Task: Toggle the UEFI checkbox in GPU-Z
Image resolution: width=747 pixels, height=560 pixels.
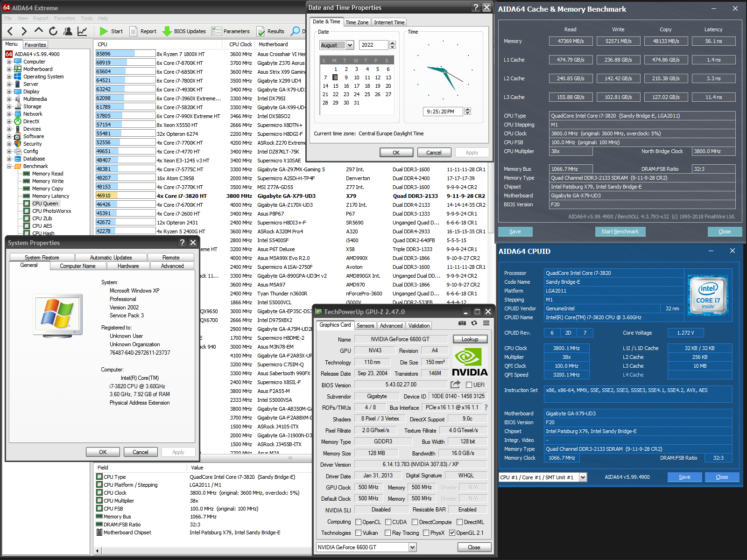Action: pos(469,385)
